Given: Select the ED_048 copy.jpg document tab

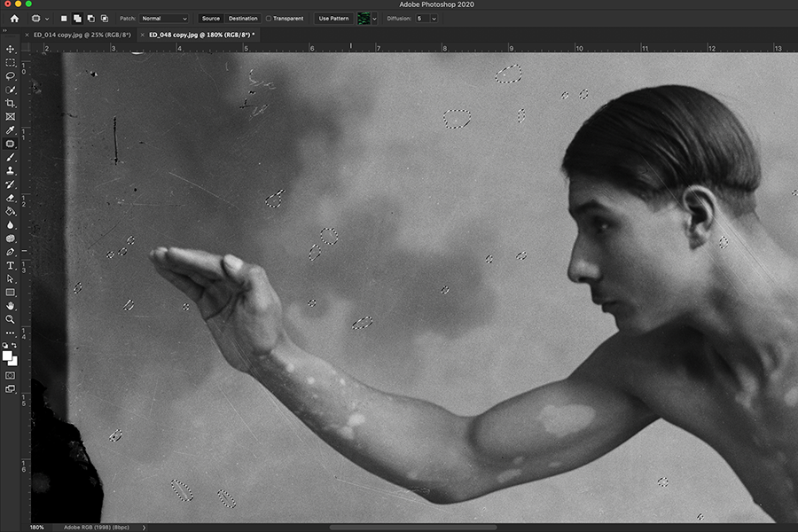Looking at the screenshot, I should coord(201,35).
